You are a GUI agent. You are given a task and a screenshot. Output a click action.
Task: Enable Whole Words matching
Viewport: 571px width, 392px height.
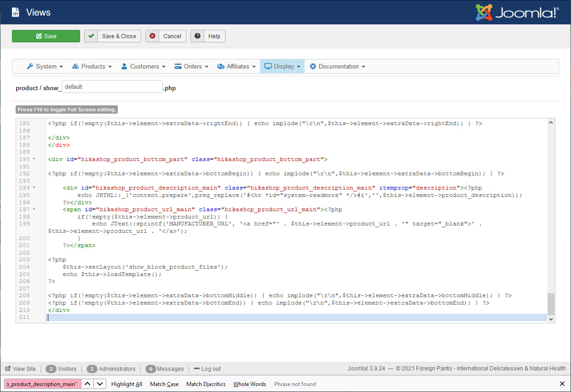(249, 384)
